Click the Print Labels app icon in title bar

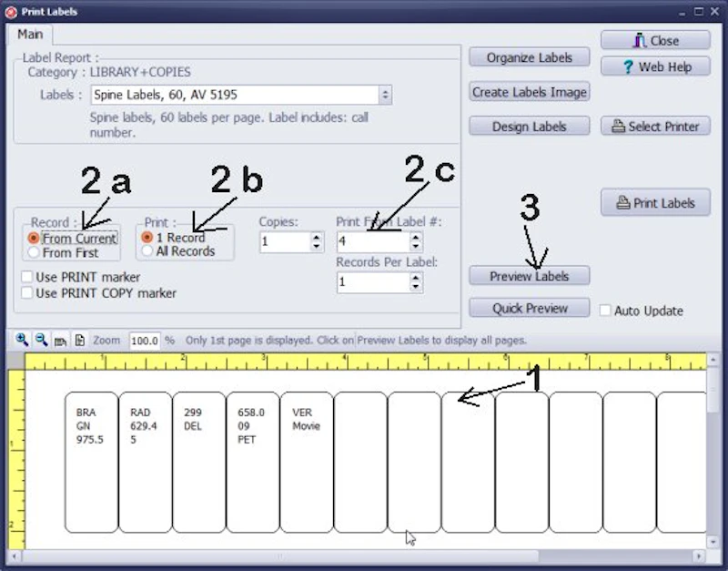[x=11, y=12]
